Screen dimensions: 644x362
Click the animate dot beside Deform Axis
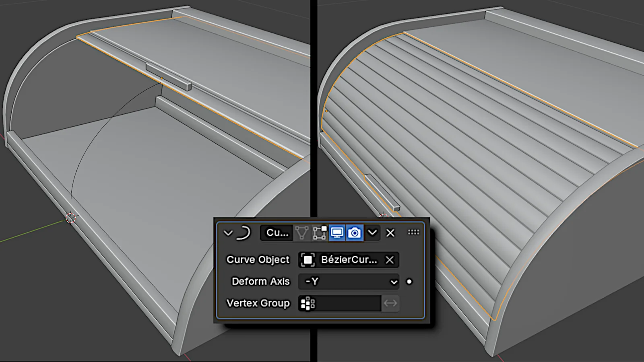(409, 282)
